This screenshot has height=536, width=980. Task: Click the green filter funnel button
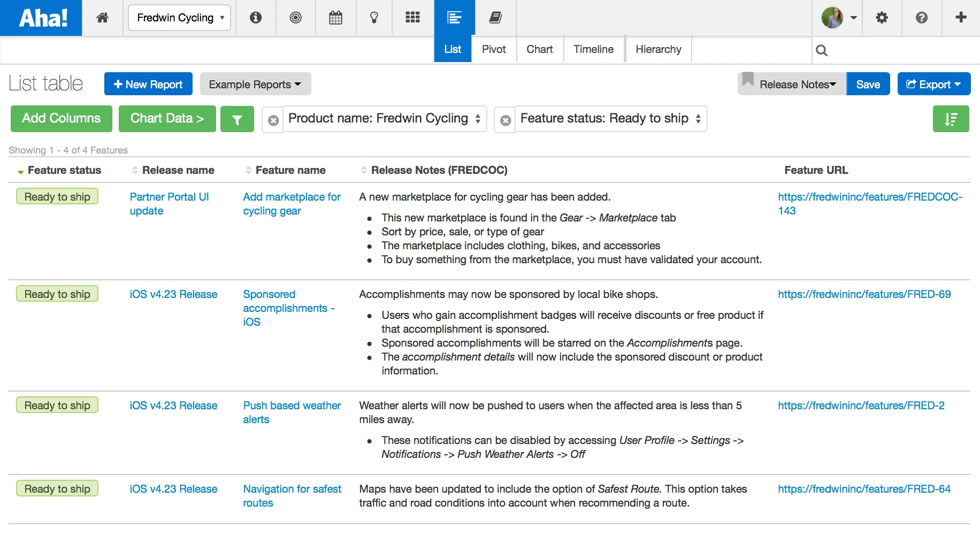click(237, 119)
